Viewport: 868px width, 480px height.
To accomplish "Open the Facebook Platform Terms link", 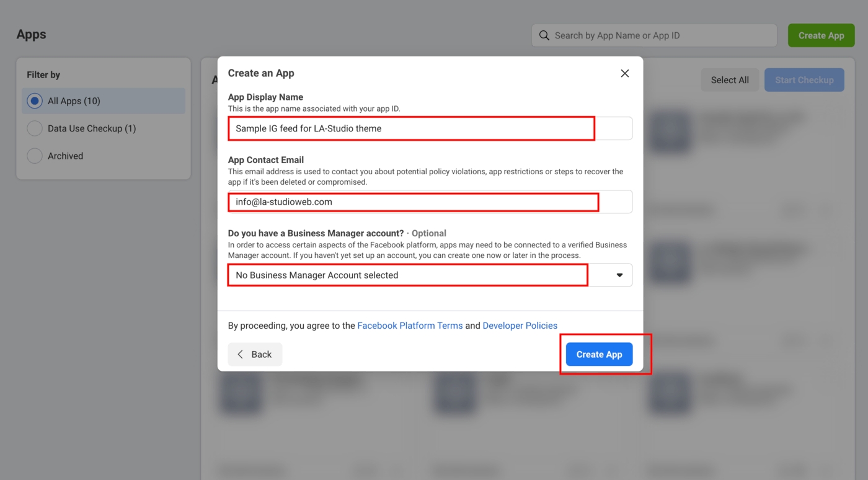I will [x=410, y=326].
